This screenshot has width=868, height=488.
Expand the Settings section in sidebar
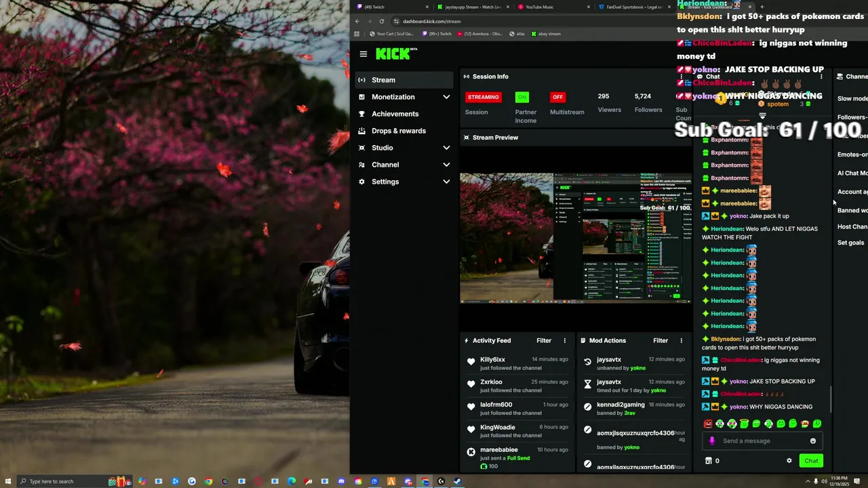click(x=405, y=182)
